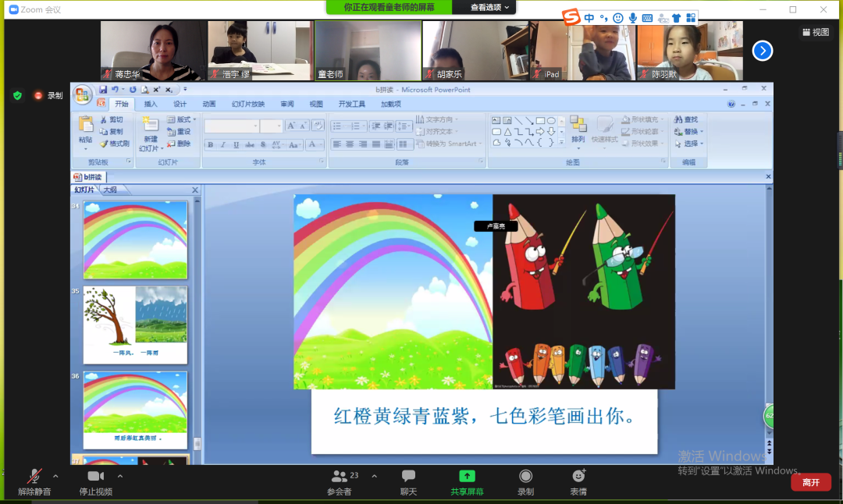Screen dimensions: 843x504
Task: Apply subscript from quick access toolbar
Action: pyautogui.click(x=169, y=90)
